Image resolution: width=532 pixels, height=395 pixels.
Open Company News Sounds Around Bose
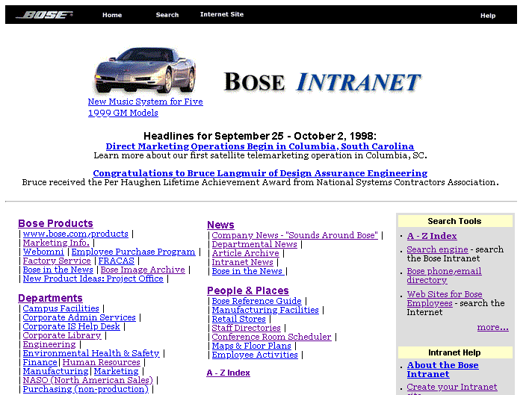294,235
